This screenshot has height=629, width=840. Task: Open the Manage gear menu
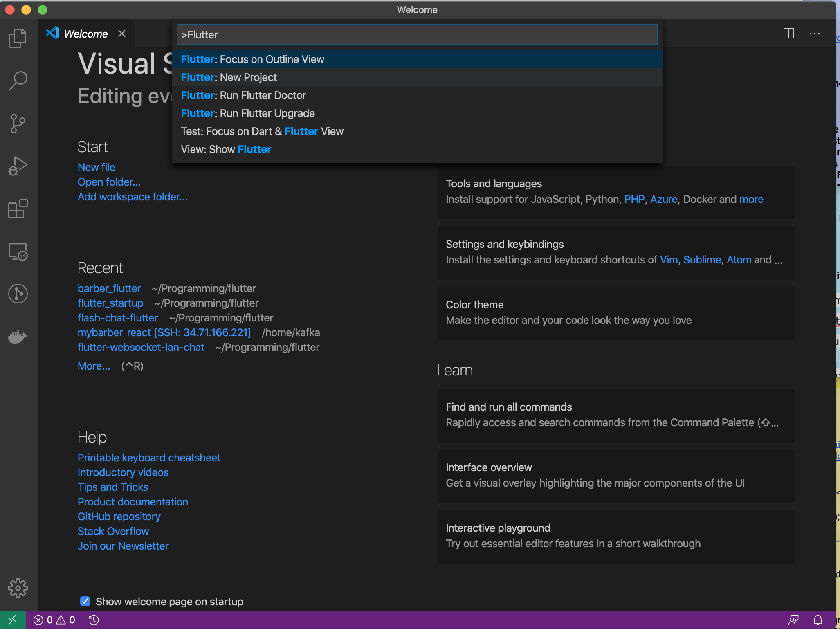point(18,588)
